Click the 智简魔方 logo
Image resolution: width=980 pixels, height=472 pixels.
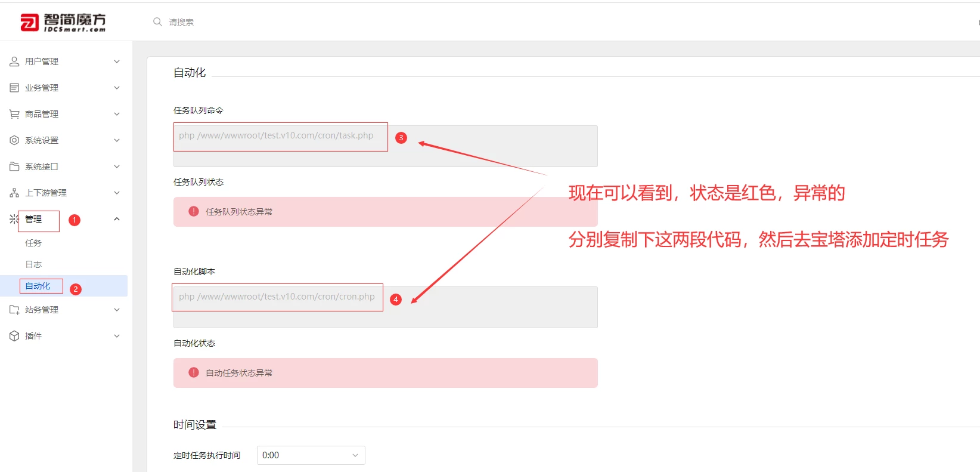click(63, 22)
